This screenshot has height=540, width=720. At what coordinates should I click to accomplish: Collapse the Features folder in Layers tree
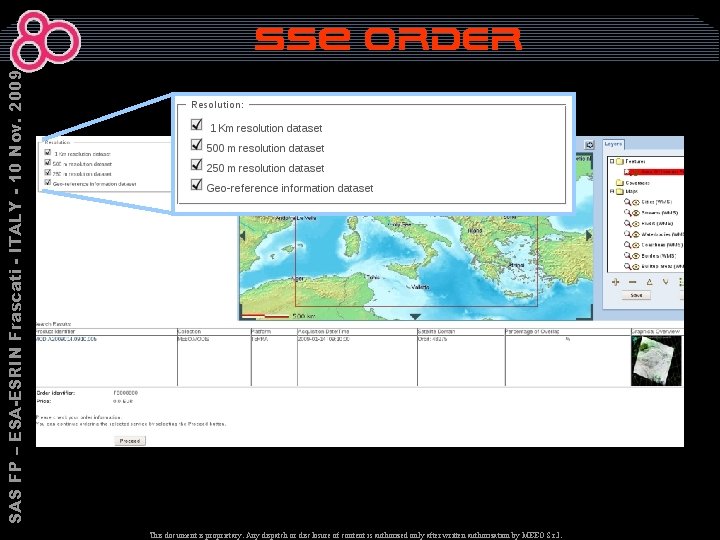coord(612,161)
